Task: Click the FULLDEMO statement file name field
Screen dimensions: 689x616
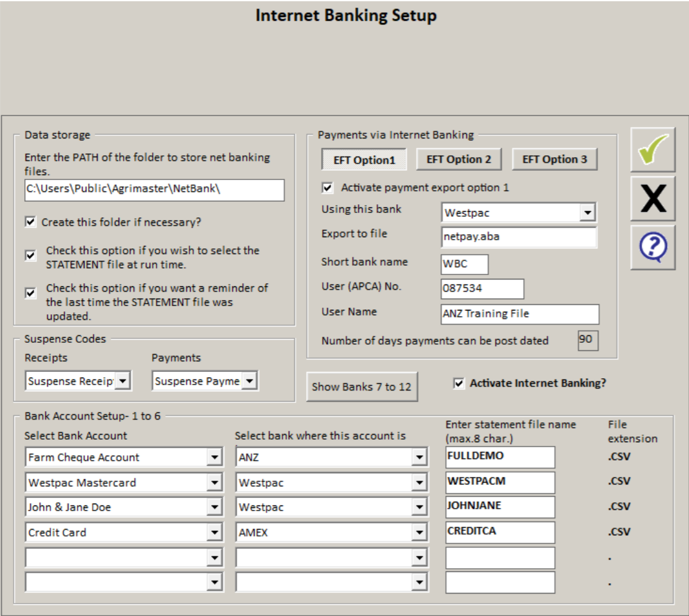Action: (500, 457)
